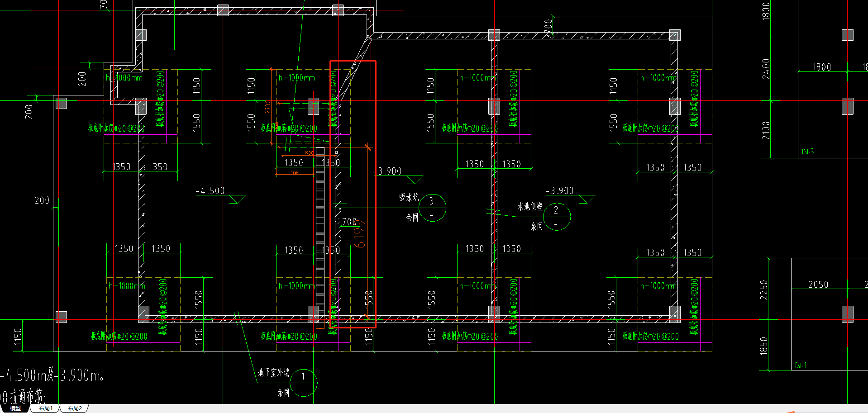Open the 布局2 layout tab
868x413 pixels.
[75, 408]
